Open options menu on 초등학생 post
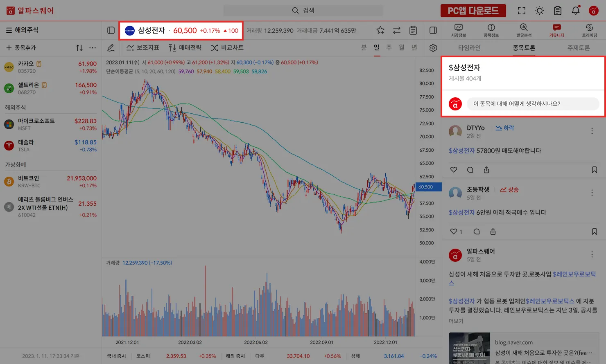 [x=592, y=193]
